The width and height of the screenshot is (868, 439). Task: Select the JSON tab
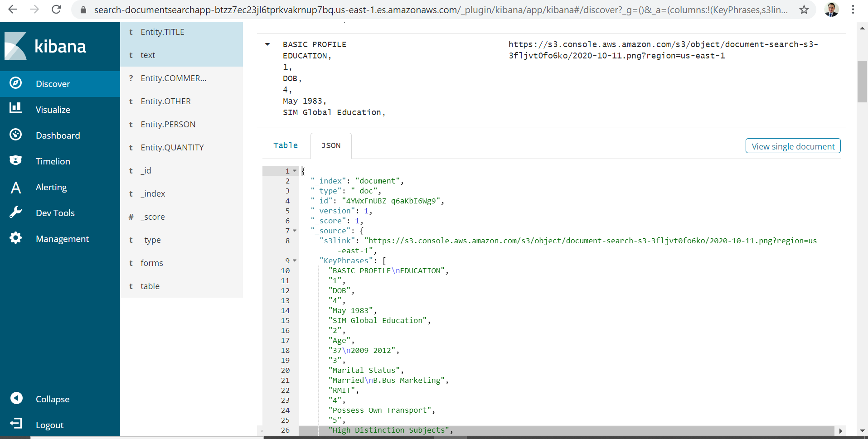[x=331, y=145]
